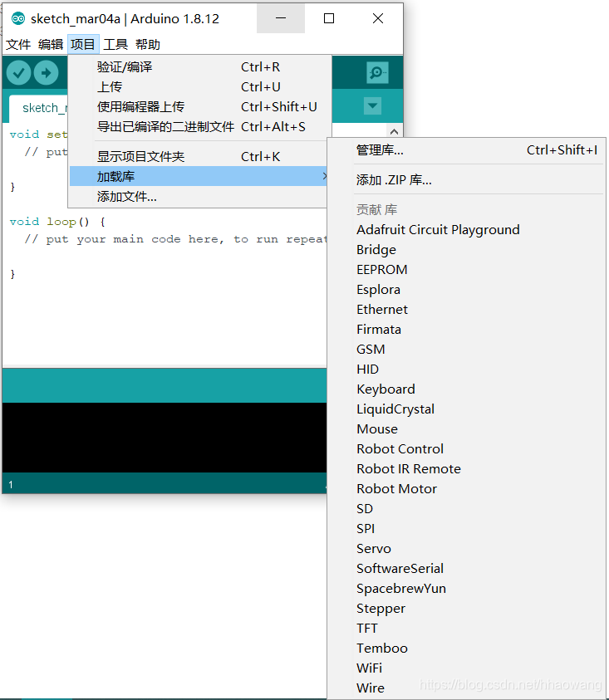
Task: Close the Arduino window
Action: coord(378,18)
